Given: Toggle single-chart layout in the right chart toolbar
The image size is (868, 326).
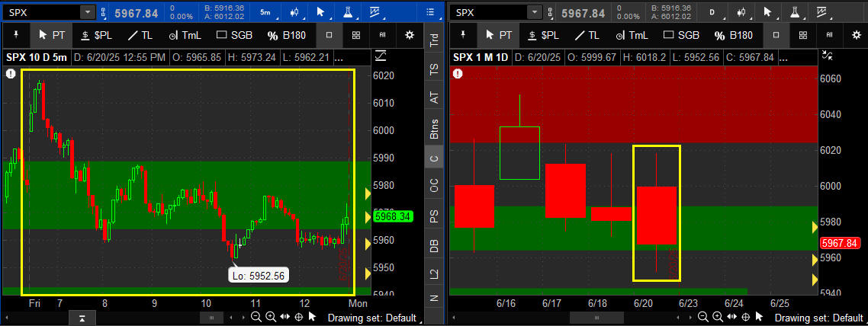Looking at the screenshot, I should pyautogui.click(x=776, y=35).
